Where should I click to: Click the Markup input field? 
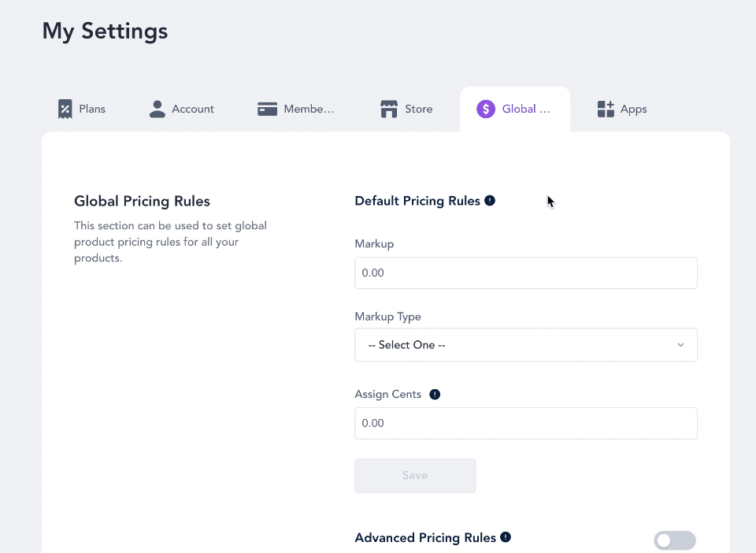pyautogui.click(x=526, y=273)
